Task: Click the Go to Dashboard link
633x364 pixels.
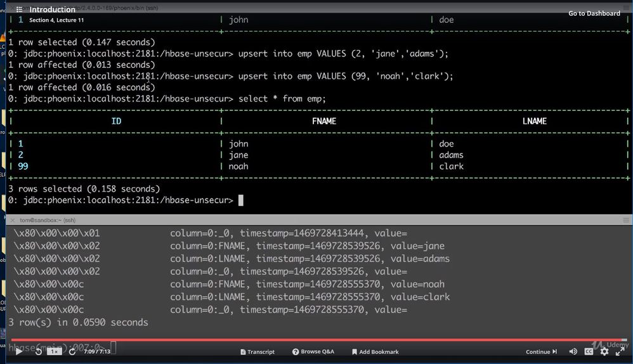Action: point(594,13)
